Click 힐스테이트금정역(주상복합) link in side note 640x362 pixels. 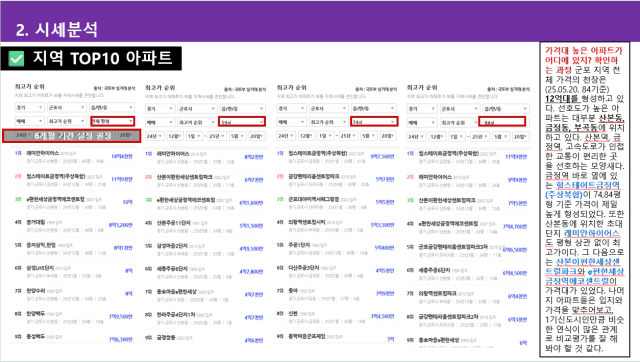[582, 190]
